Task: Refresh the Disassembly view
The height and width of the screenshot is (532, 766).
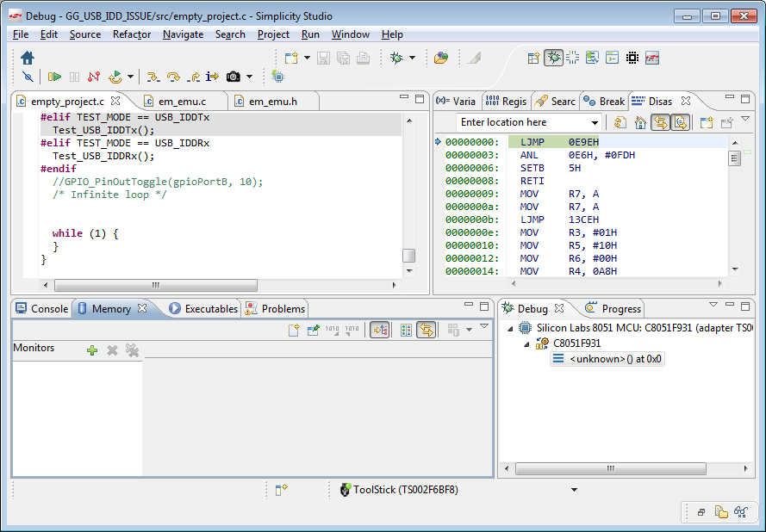Action: (x=619, y=122)
